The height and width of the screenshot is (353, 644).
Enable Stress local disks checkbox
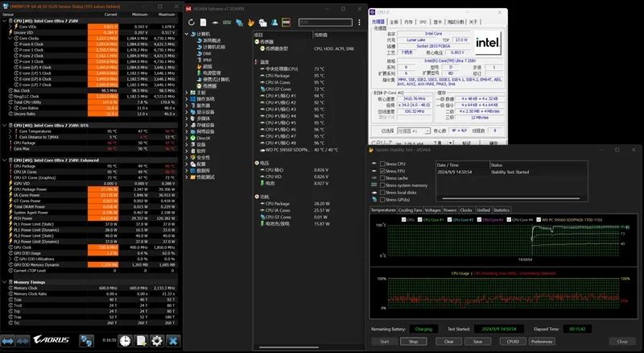(382, 193)
